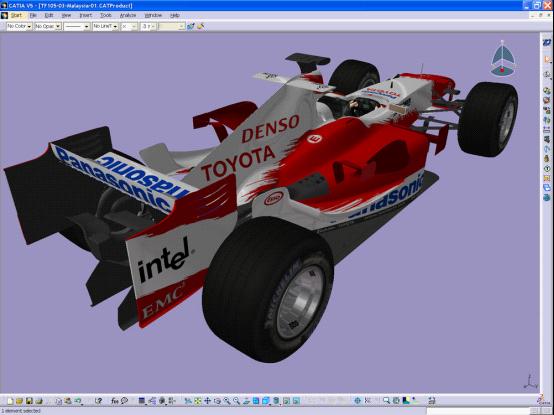Click the Normal View icon
Image resolution: width=554 pixels, height=415 pixels.
coord(246,401)
